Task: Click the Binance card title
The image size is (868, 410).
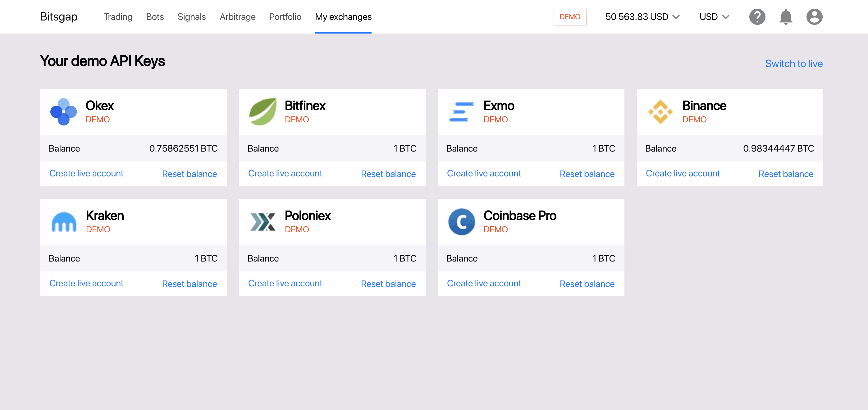Action: coord(704,106)
